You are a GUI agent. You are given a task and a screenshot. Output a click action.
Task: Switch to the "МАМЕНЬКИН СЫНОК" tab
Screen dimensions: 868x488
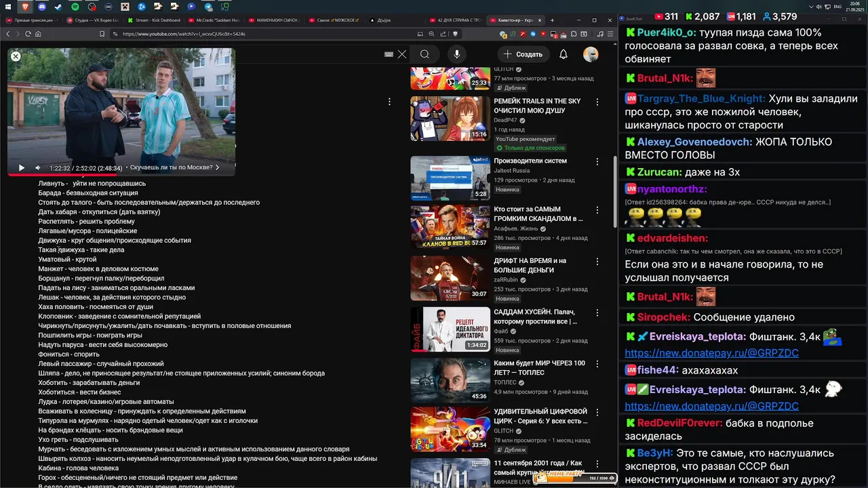click(x=275, y=20)
